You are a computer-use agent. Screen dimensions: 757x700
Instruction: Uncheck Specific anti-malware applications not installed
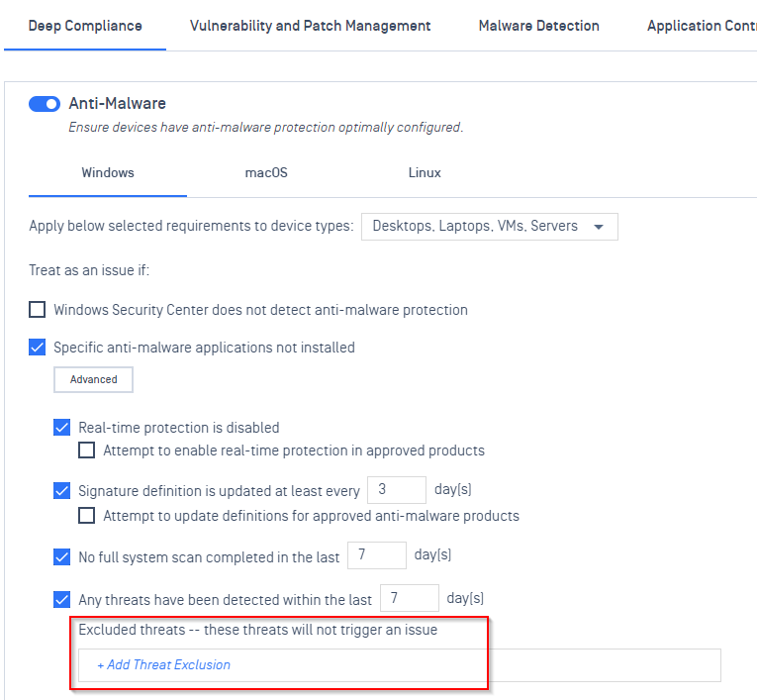point(38,347)
